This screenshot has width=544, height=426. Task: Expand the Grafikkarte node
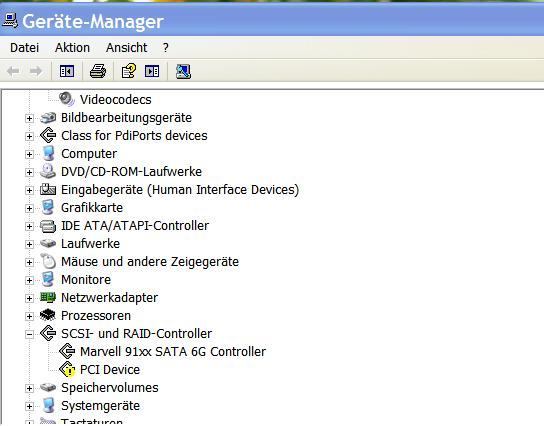(29, 208)
